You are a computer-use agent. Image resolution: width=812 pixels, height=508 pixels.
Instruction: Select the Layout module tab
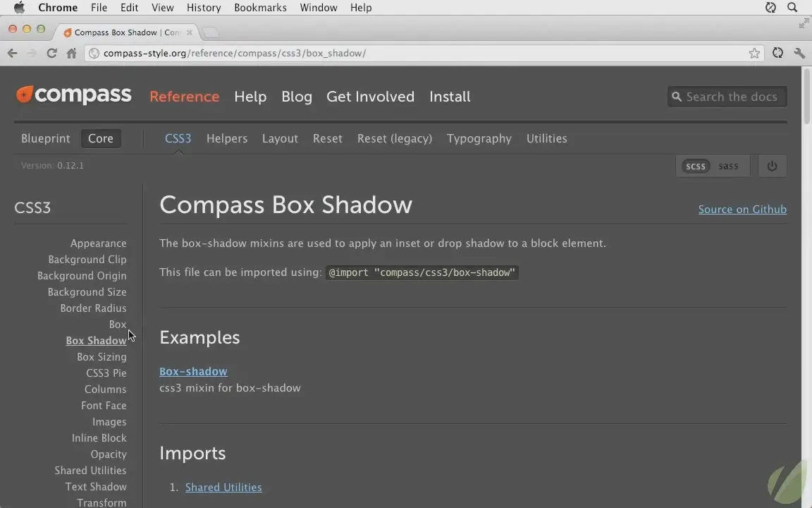(x=280, y=138)
